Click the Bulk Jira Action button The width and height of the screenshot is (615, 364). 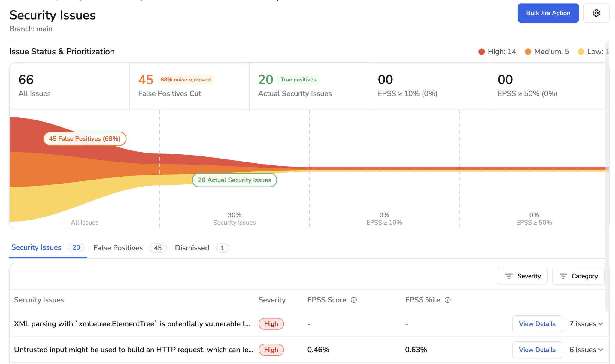pos(548,13)
